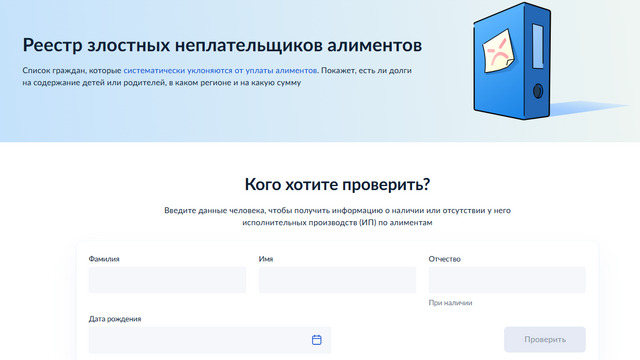Viewport: 640px width, 360px height.
Task: Click the Проверить button
Action: [x=545, y=340]
